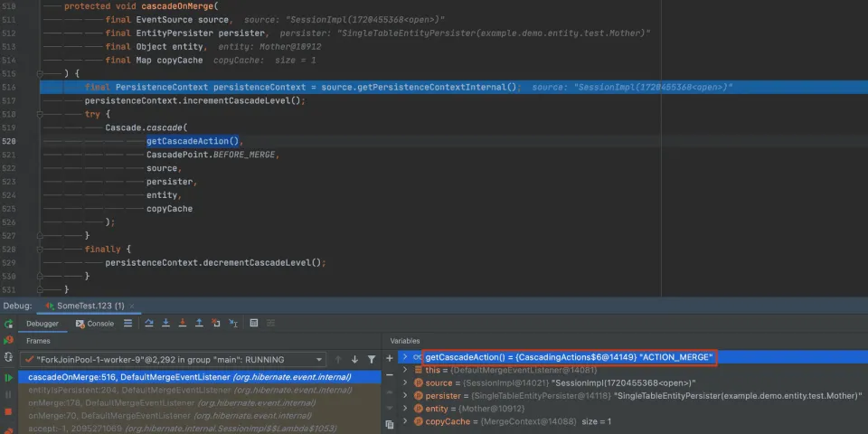Viewport: 868px width, 434px height.
Task: Click the frames filter funnel icon
Action: (372, 359)
